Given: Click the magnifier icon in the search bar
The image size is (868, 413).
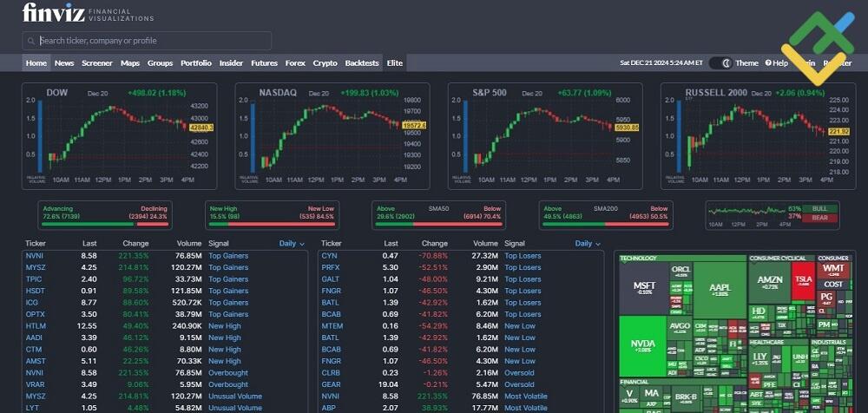Looking at the screenshot, I should click(31, 41).
